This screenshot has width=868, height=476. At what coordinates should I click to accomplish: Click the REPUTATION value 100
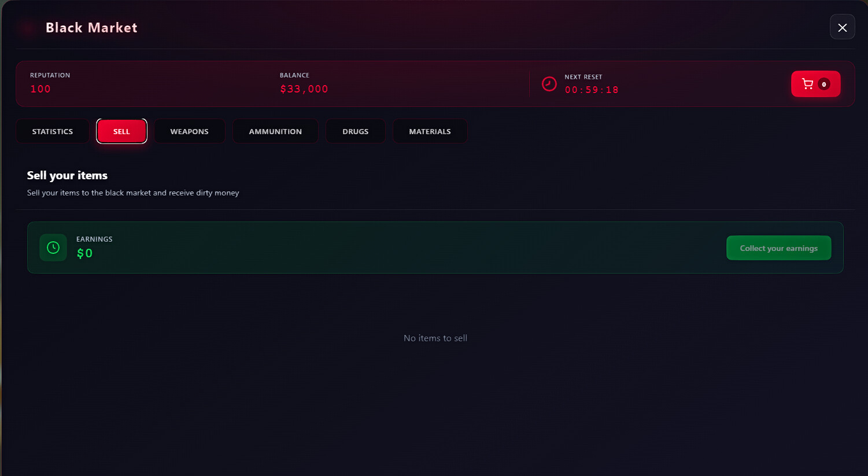point(40,88)
